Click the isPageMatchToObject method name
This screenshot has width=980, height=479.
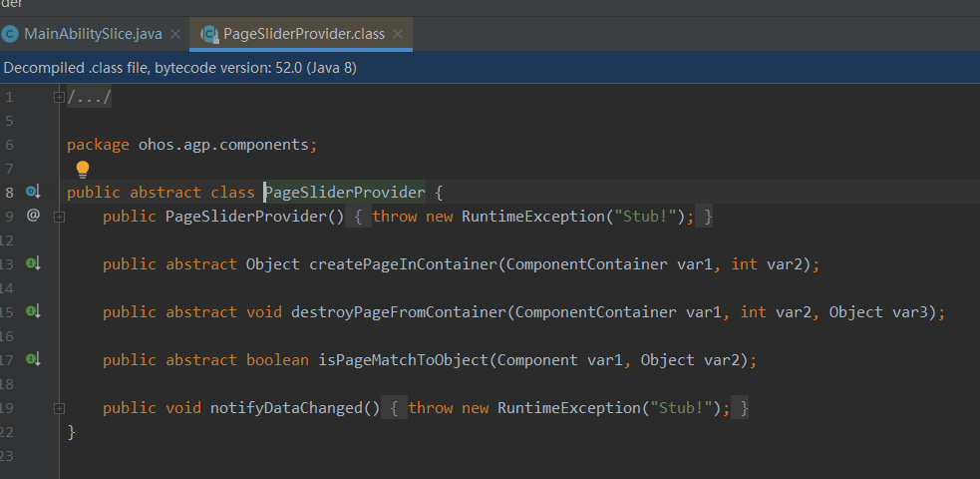(403, 360)
